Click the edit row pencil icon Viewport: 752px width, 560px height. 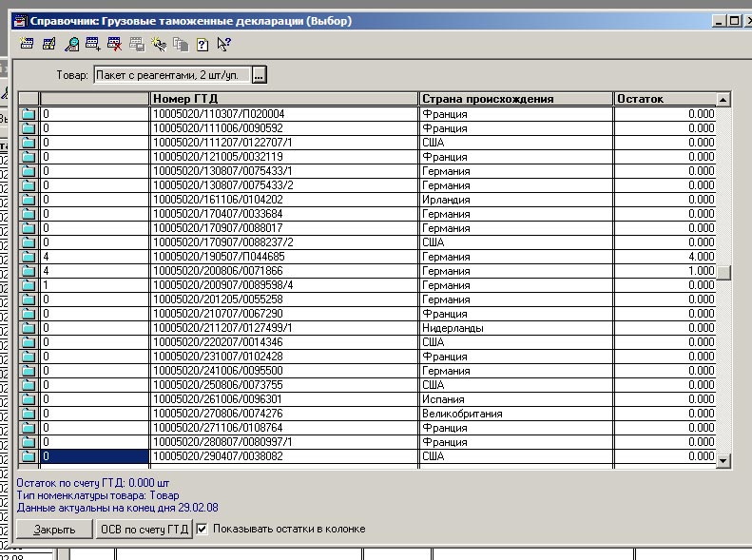click(x=49, y=43)
